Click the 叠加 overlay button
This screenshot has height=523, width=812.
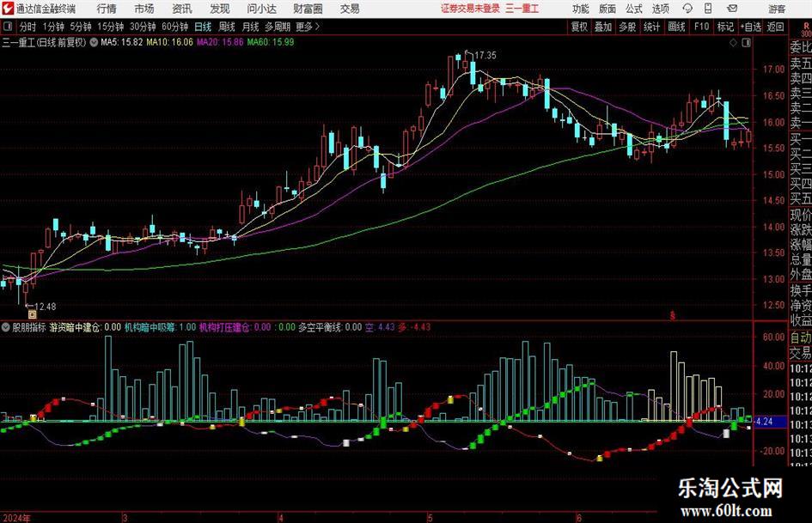click(603, 27)
